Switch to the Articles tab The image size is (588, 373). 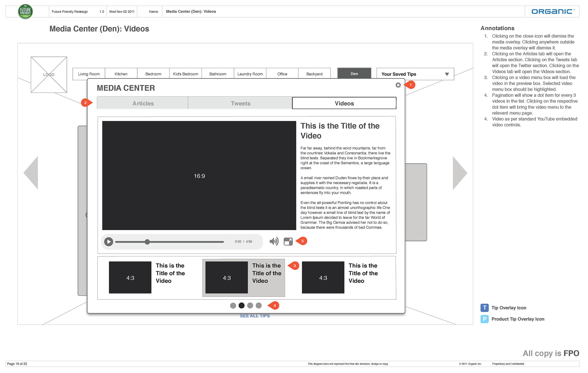pyautogui.click(x=143, y=103)
